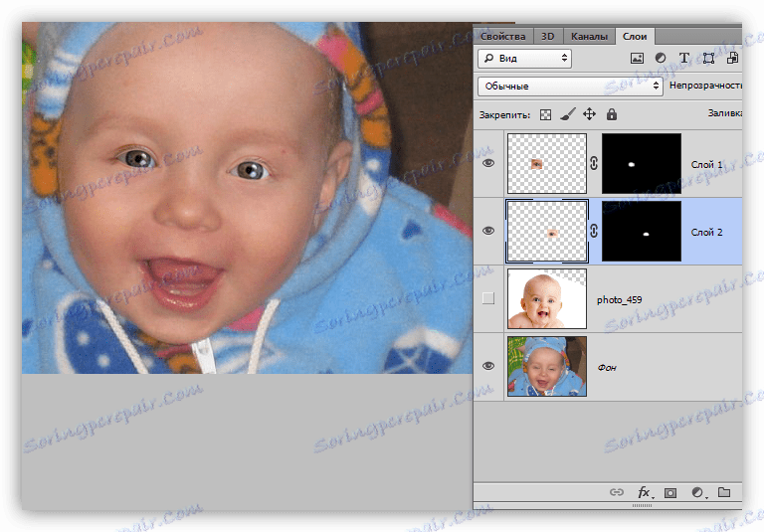The image size is (764, 532).
Task: Select Фон layer thumbnail
Action: tap(547, 366)
